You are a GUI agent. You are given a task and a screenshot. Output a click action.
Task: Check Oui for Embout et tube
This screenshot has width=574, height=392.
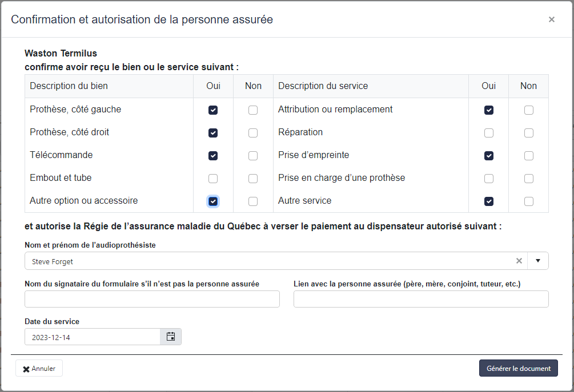pyautogui.click(x=213, y=179)
